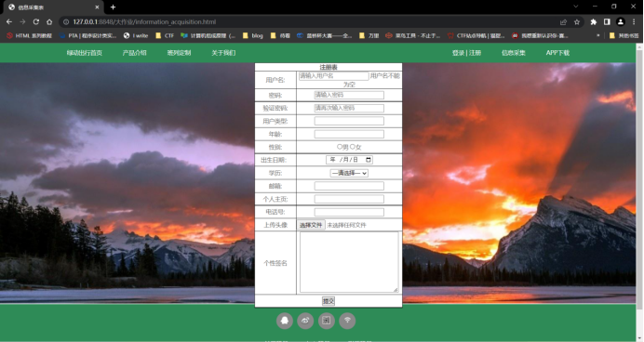Open the Chrome three-dot menu
Viewport: 644px width, 342px height.
click(634, 21)
